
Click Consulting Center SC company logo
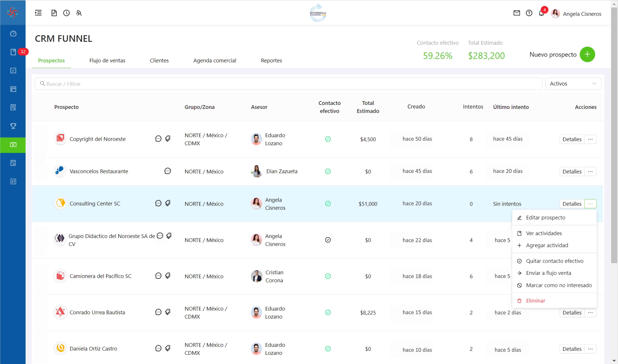tap(60, 203)
